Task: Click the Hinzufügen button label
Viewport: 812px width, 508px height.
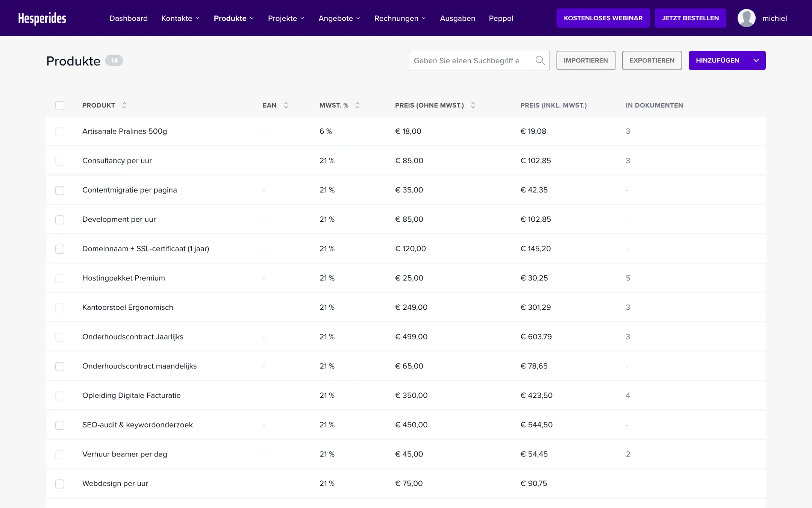Action: tap(717, 60)
